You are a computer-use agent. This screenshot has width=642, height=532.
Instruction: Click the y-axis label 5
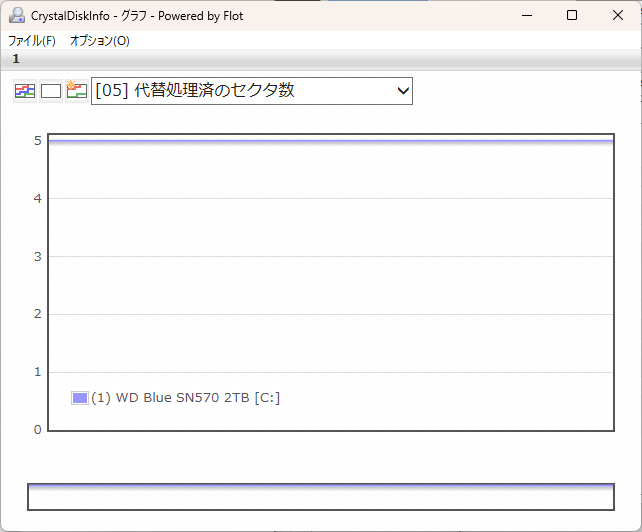coord(38,141)
